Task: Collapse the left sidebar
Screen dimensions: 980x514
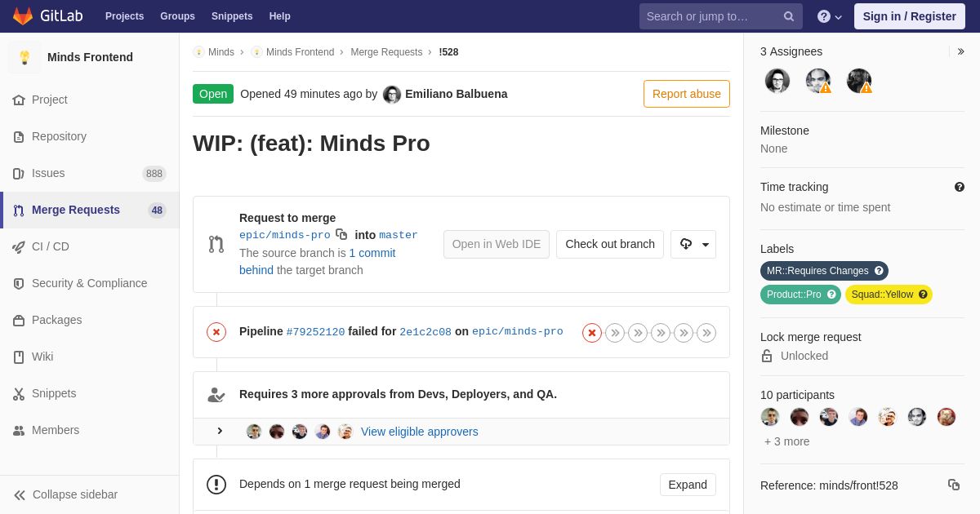Action: pyautogui.click(x=65, y=494)
